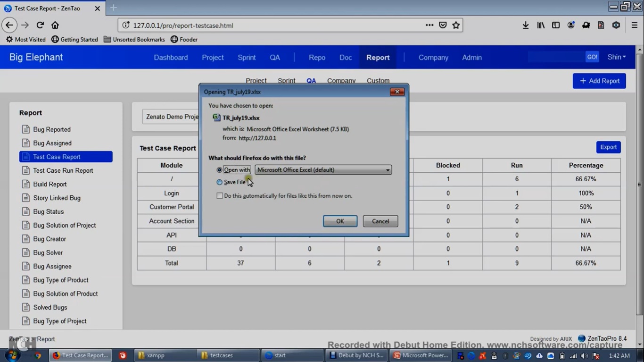Click the network signal tray icon
The height and width of the screenshot is (362, 644).
point(573,356)
